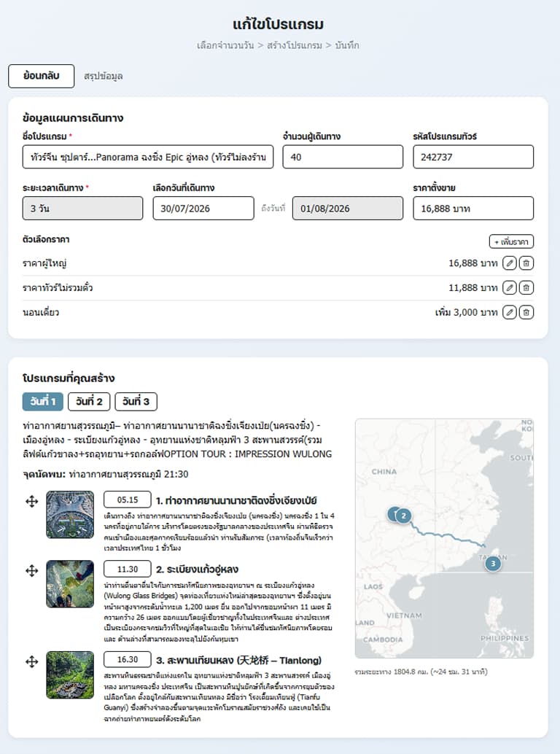The width and height of the screenshot is (560, 754).
Task: Click the เลือกจำนวนวัน breadcrumb step
Action: 225,45
